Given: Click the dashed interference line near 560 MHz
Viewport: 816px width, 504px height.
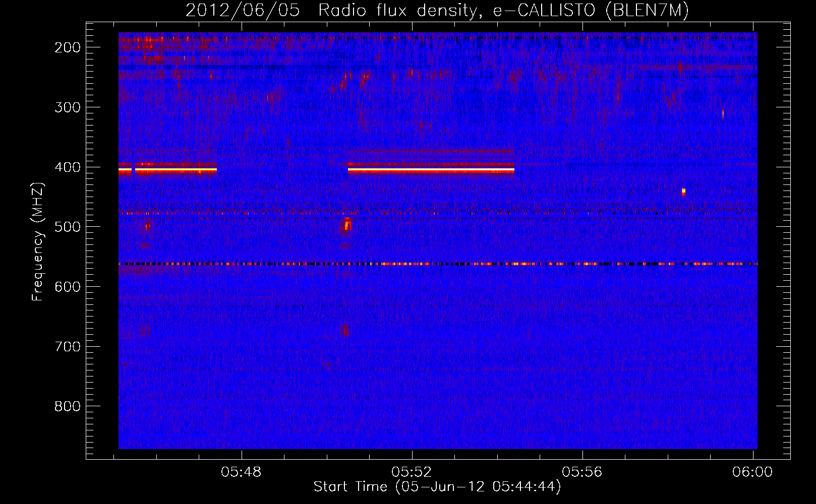Looking at the screenshot, I should click(438, 264).
